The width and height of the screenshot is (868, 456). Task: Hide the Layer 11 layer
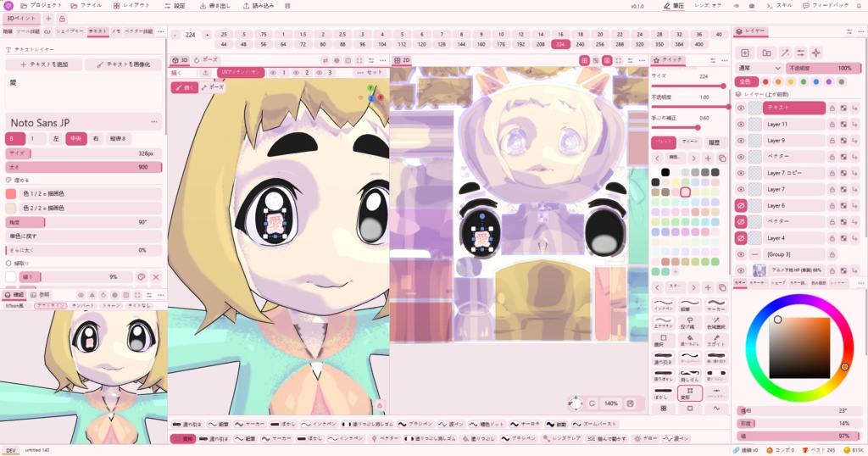[741, 125]
